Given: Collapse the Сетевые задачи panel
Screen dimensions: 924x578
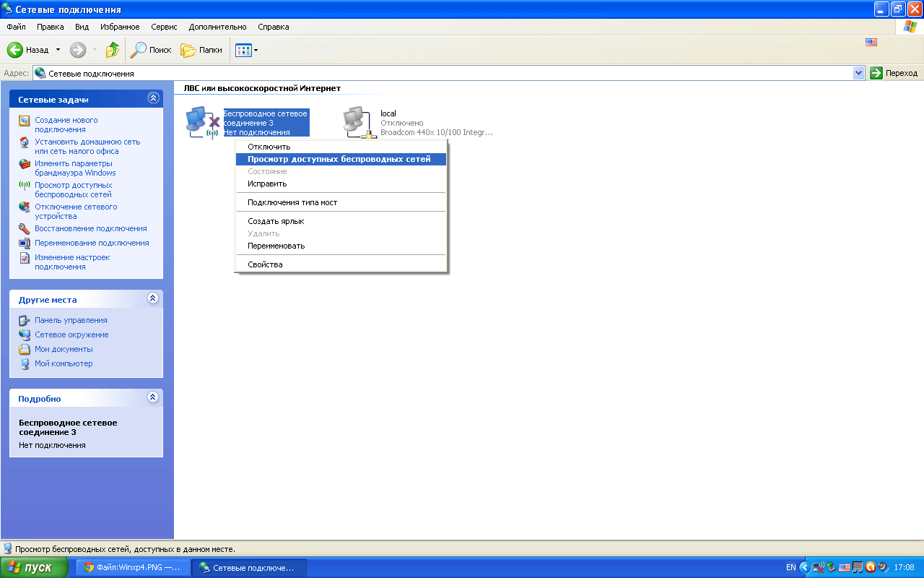Looking at the screenshot, I should click(x=152, y=98).
